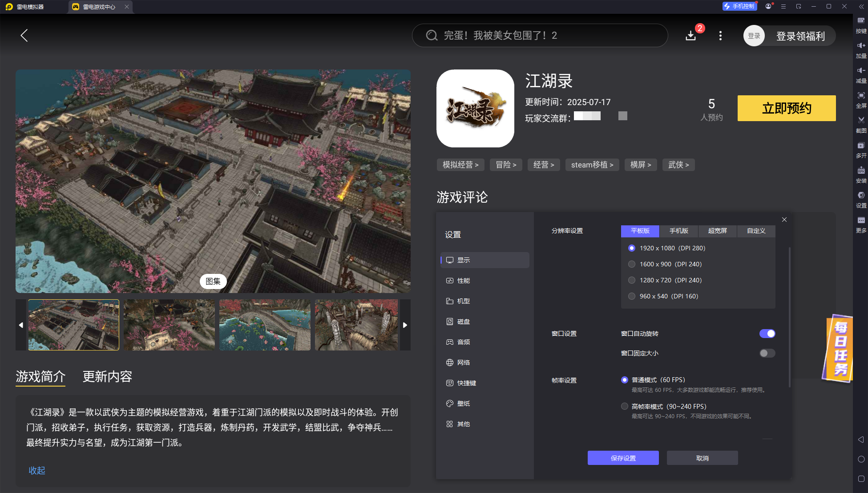
Task: Open the 模拟经营 tag
Action: tap(460, 165)
